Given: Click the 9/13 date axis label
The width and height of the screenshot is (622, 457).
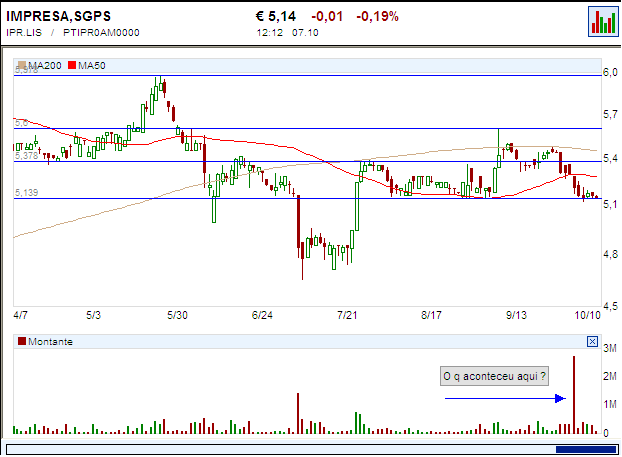Looking at the screenshot, I should click(x=516, y=315).
